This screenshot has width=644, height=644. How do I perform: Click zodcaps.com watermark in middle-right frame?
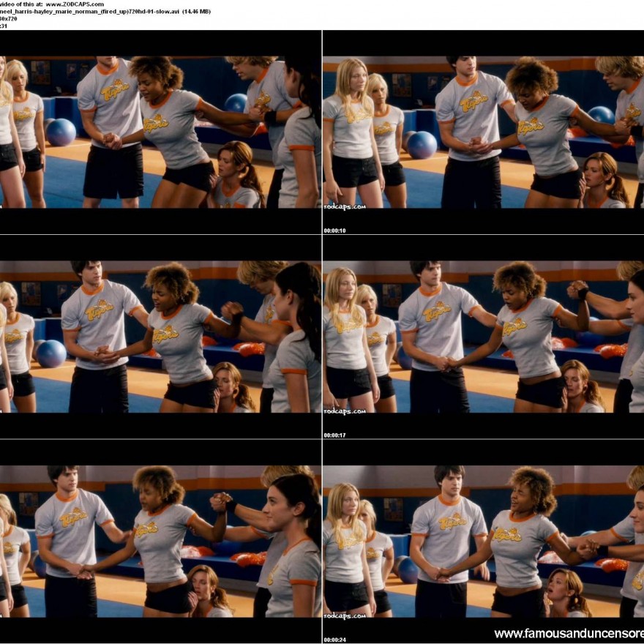pos(344,411)
